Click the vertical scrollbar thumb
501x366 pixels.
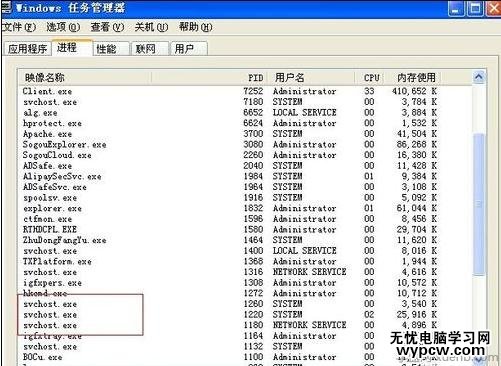coord(479,204)
